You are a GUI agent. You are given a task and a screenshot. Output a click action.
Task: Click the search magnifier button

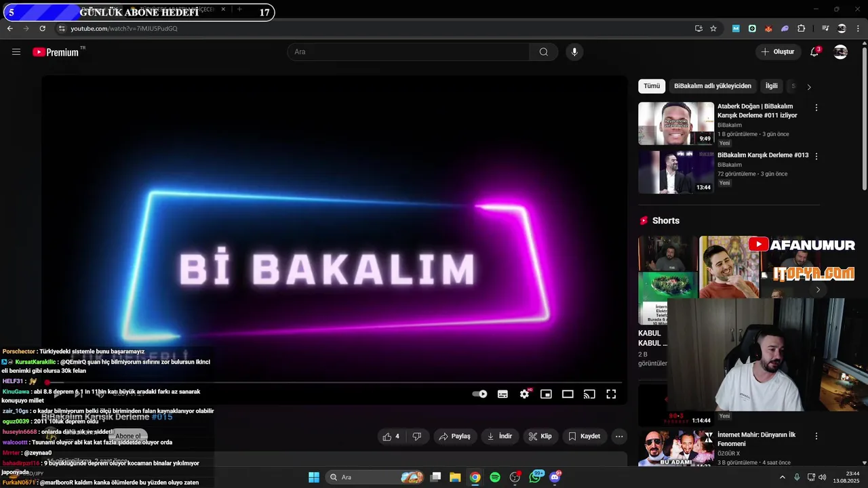coord(543,52)
